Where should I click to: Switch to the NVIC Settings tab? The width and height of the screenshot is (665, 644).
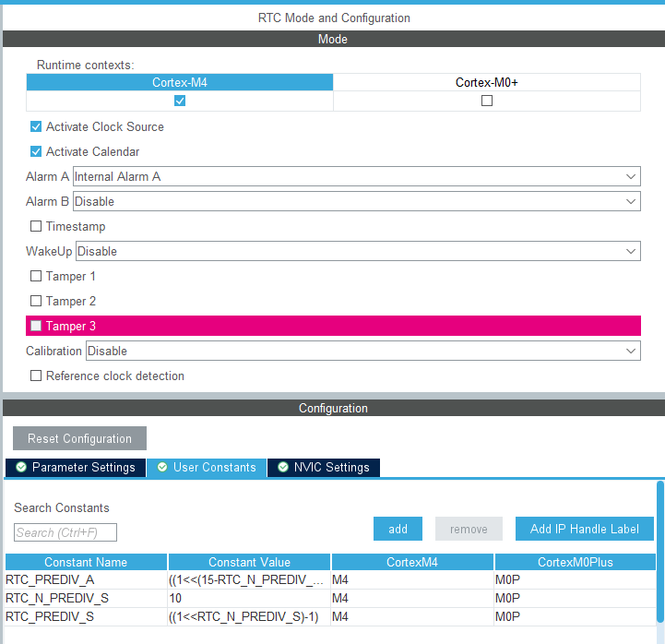pyautogui.click(x=324, y=468)
